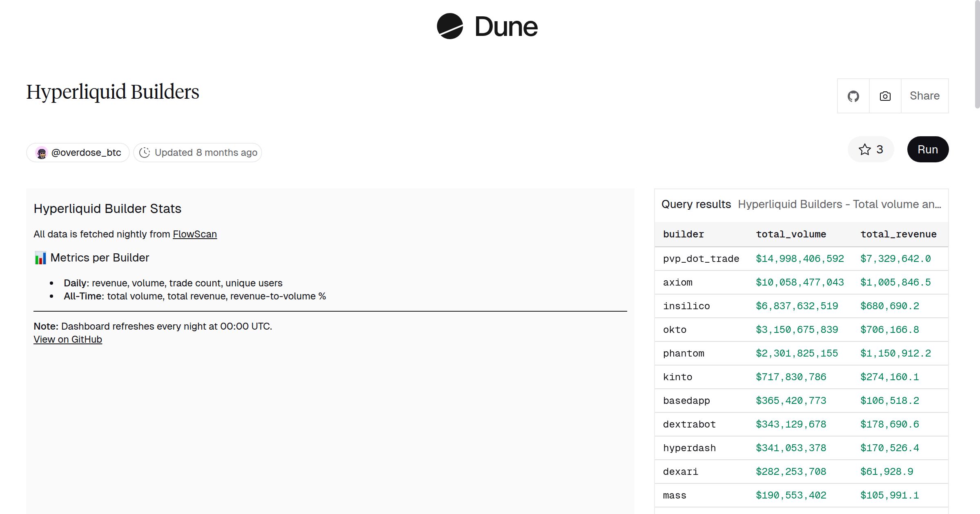Viewport: 980px width, 514px height.
Task: Click the phantom builder name cell
Action: (x=684, y=353)
